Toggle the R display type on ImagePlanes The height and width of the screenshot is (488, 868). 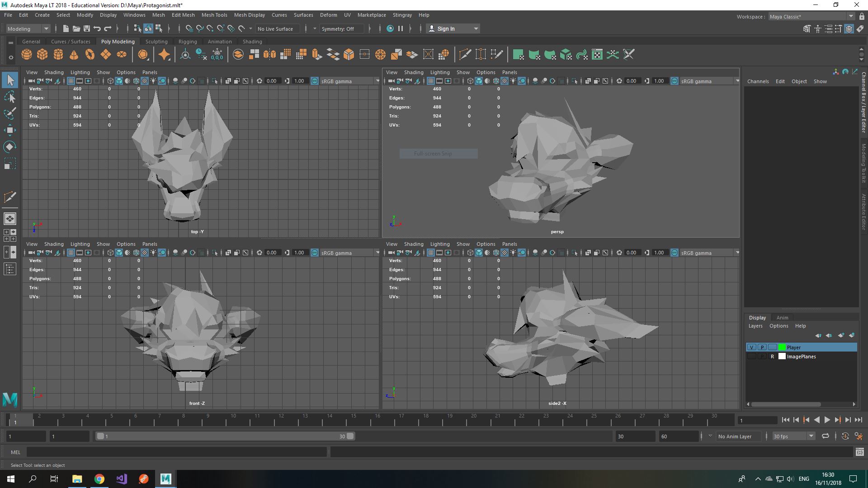pyautogui.click(x=773, y=357)
